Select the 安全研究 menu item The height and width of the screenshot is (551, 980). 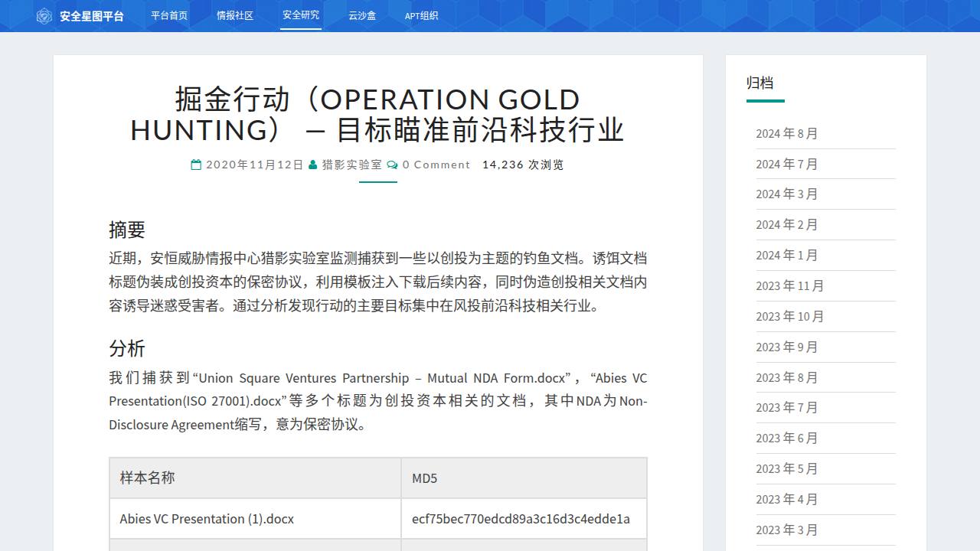pyautogui.click(x=301, y=15)
